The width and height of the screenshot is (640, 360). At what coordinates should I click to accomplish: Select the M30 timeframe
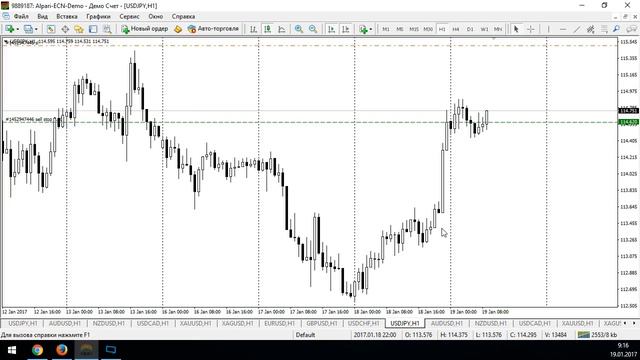point(428,29)
